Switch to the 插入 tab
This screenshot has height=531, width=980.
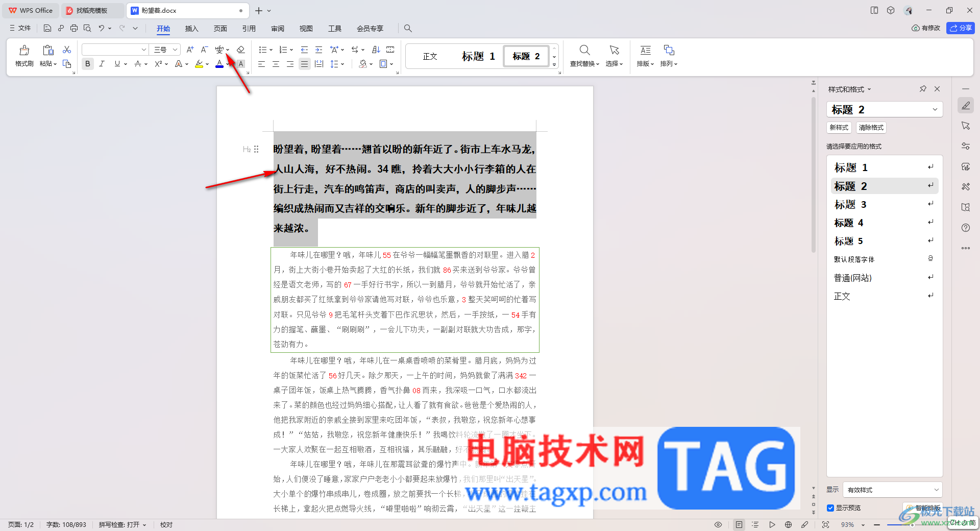[x=191, y=29]
